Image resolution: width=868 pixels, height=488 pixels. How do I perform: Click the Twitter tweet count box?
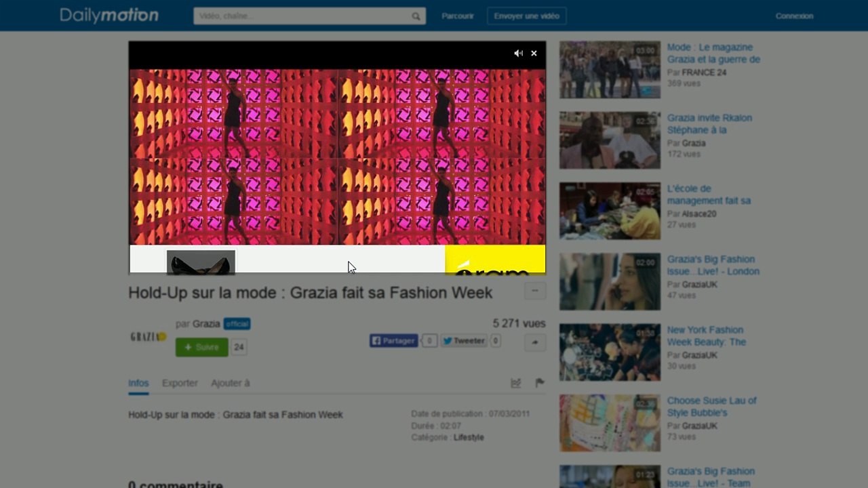point(495,341)
